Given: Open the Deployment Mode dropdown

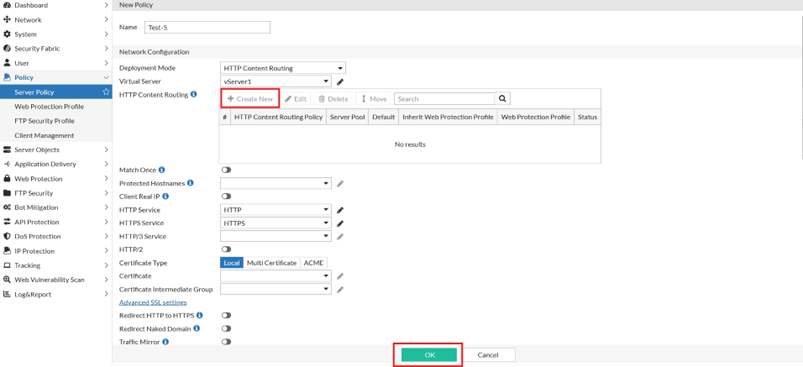Looking at the screenshot, I should [283, 68].
